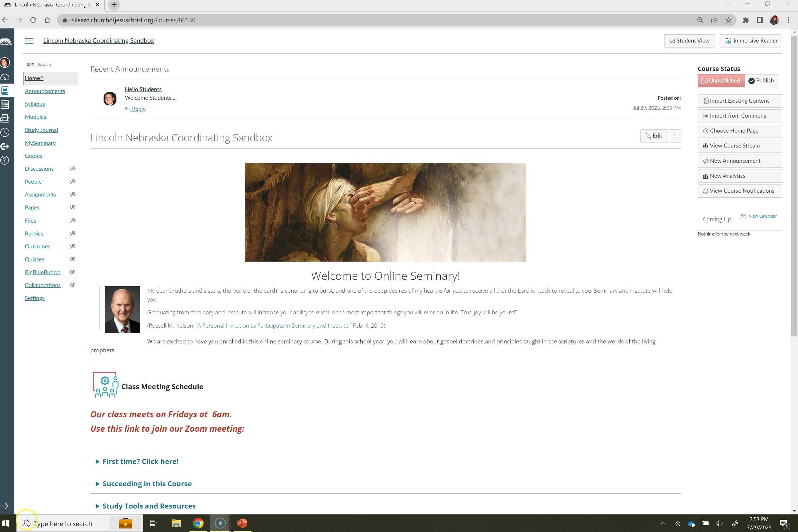The width and height of the screenshot is (798, 532).
Task: Click the home page kebab options icon
Action: 674,136
